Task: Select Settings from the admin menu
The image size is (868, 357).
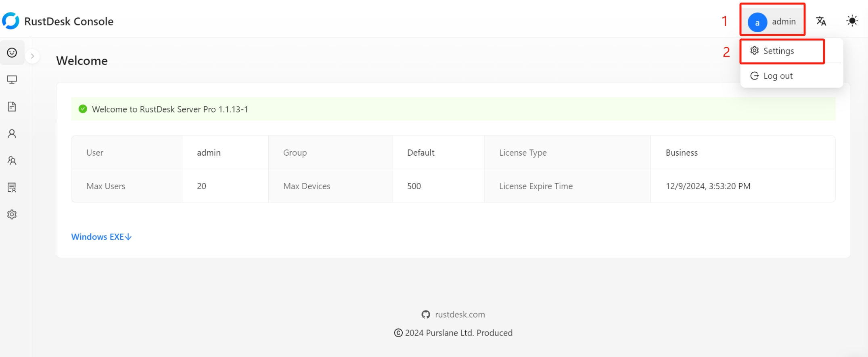Action: tap(778, 51)
